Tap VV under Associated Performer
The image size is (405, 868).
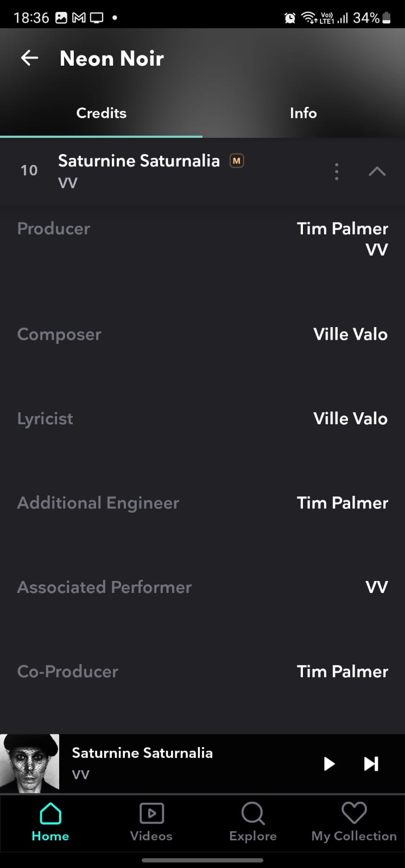click(376, 587)
